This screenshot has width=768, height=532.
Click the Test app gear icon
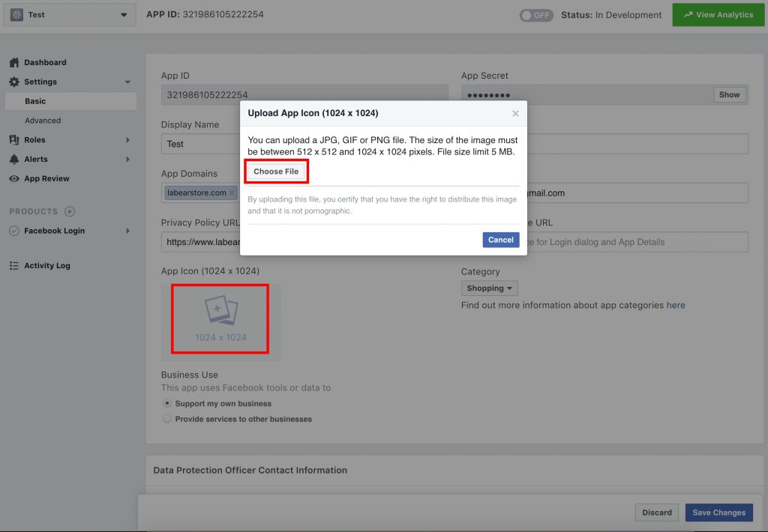(16, 15)
